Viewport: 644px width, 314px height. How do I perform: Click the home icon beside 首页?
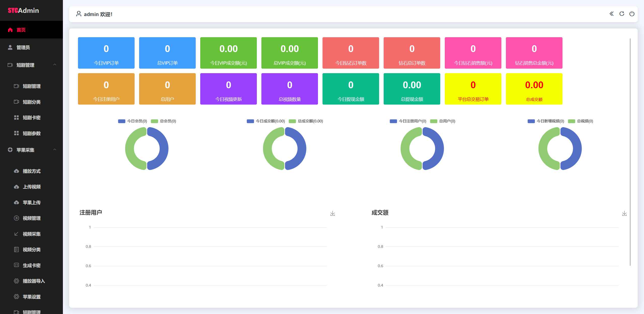point(10,30)
